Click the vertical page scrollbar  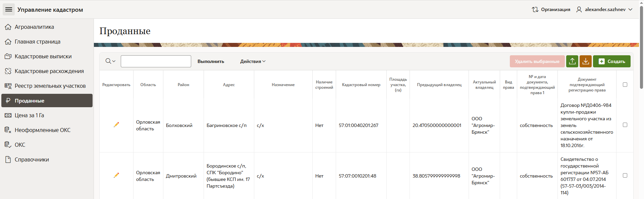641,47
